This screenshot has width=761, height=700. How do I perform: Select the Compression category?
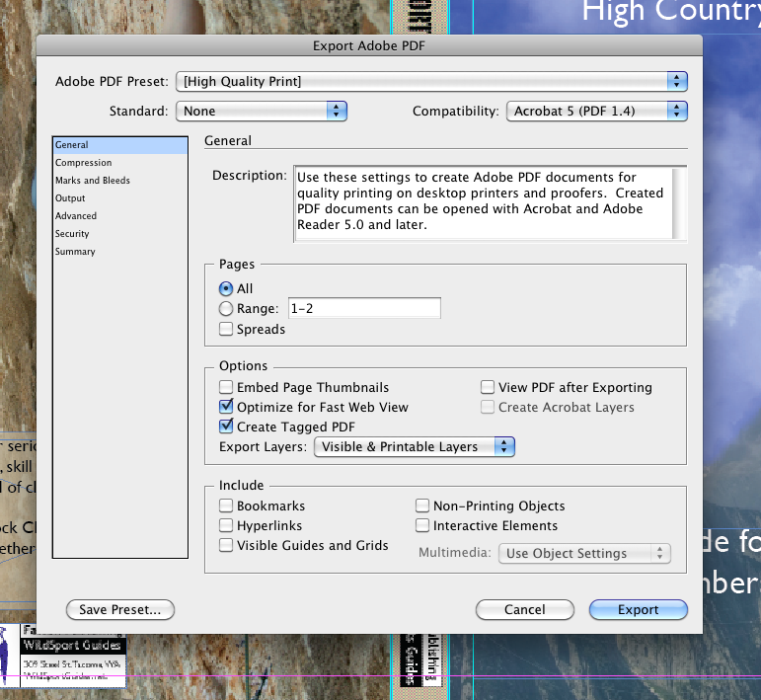click(x=119, y=163)
